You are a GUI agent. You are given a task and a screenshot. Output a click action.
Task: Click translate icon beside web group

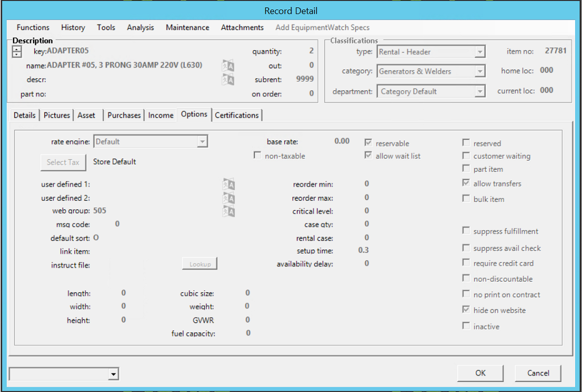tap(228, 212)
